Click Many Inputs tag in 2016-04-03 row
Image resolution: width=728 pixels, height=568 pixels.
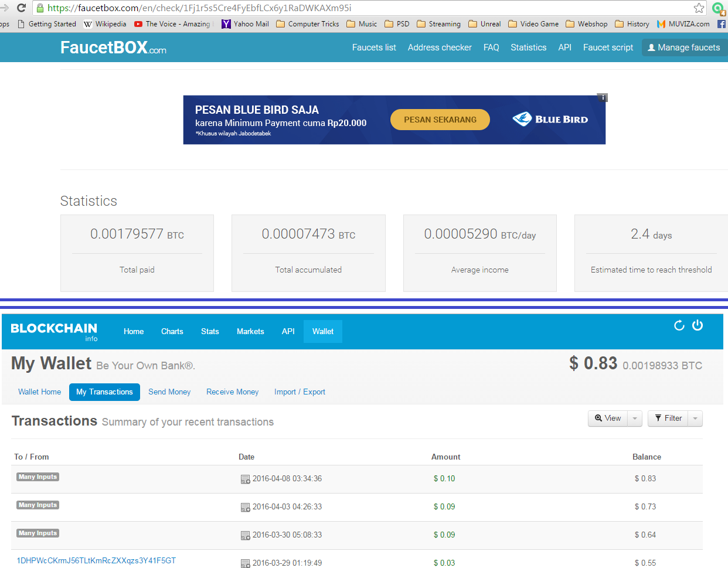coord(38,505)
